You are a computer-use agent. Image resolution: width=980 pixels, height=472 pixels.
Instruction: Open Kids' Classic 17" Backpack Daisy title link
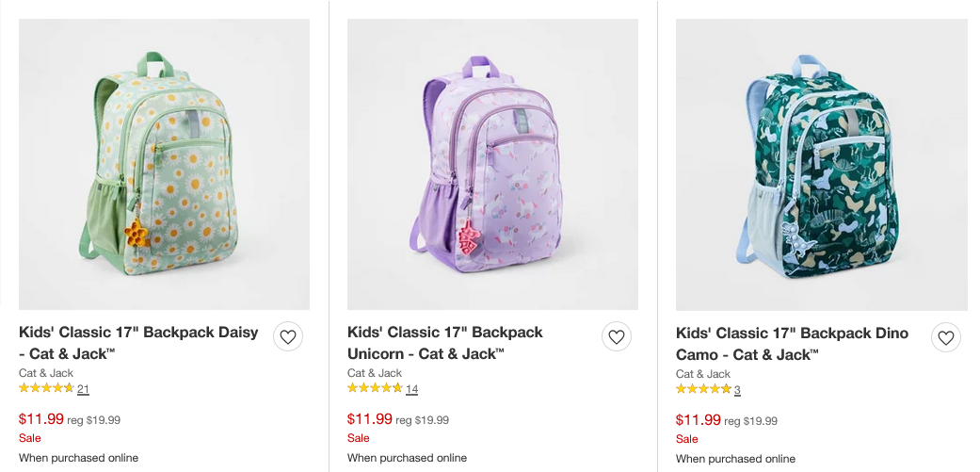pyautogui.click(x=138, y=343)
